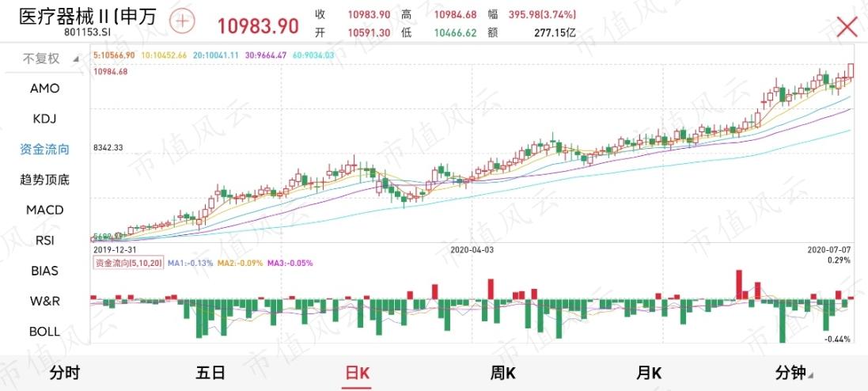This screenshot has height=391, width=868.
Task: Select the AMO indicator
Action: click(45, 89)
